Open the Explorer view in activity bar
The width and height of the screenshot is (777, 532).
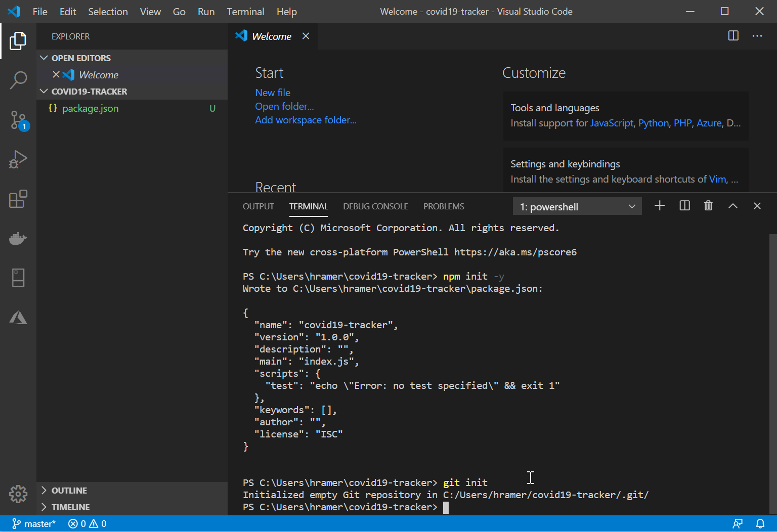(x=18, y=41)
